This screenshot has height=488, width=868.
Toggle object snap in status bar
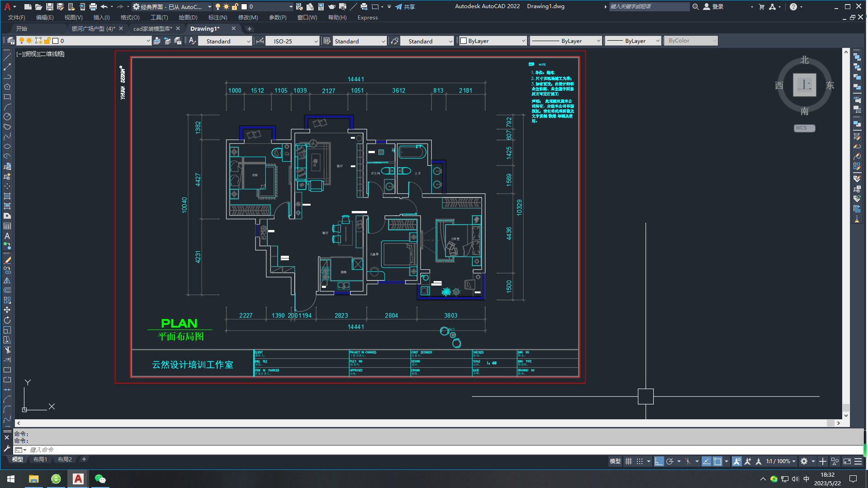(x=717, y=461)
